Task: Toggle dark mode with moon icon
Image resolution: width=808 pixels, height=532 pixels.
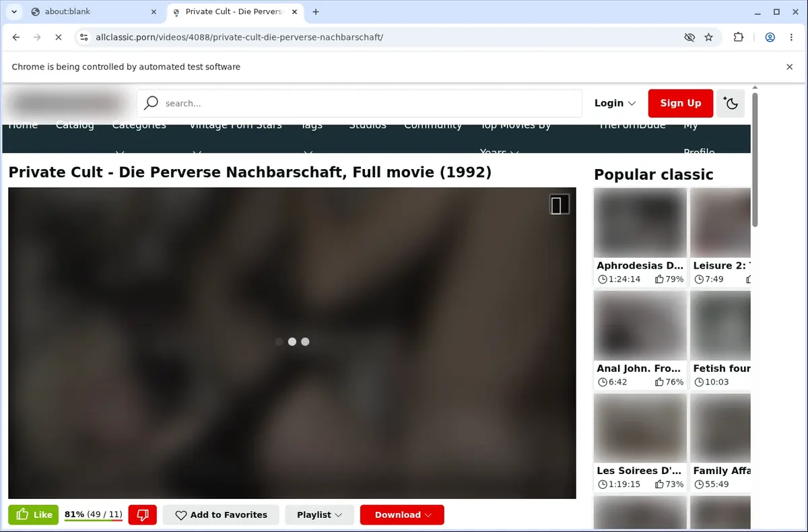Action: [x=731, y=103]
